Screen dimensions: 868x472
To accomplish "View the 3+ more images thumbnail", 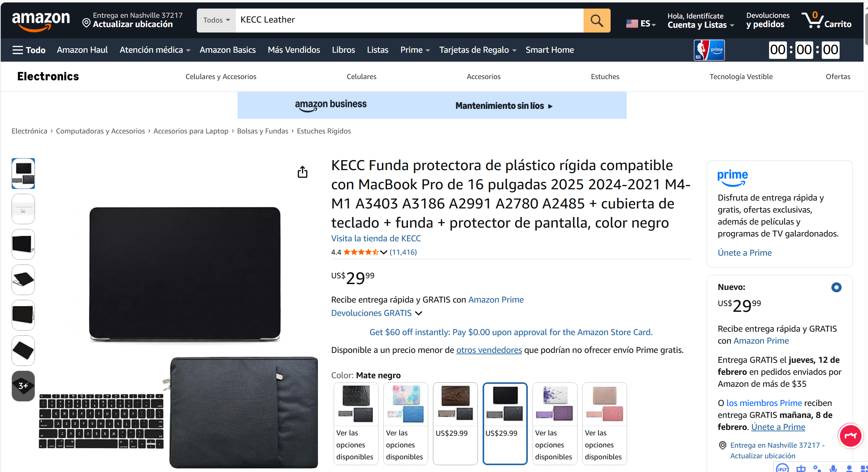I will click(23, 386).
